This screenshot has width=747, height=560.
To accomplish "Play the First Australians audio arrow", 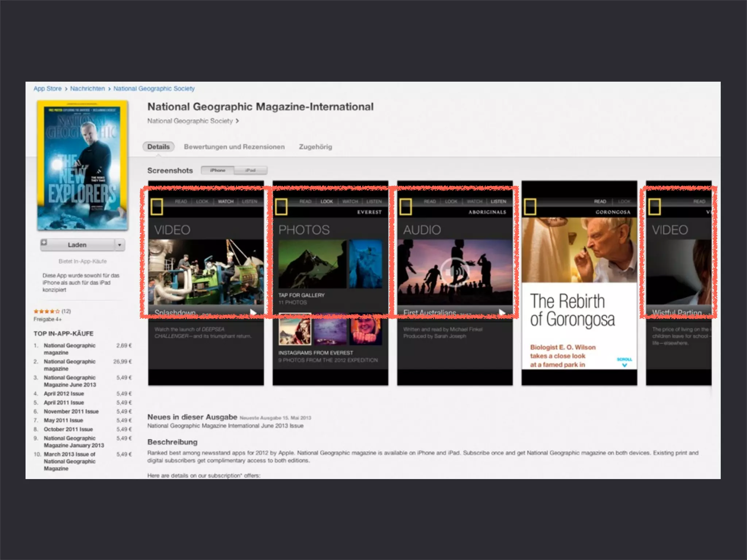I will click(502, 312).
